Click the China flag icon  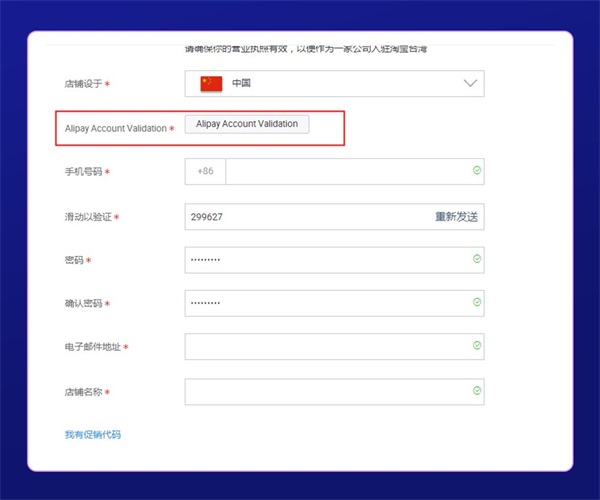(210, 84)
